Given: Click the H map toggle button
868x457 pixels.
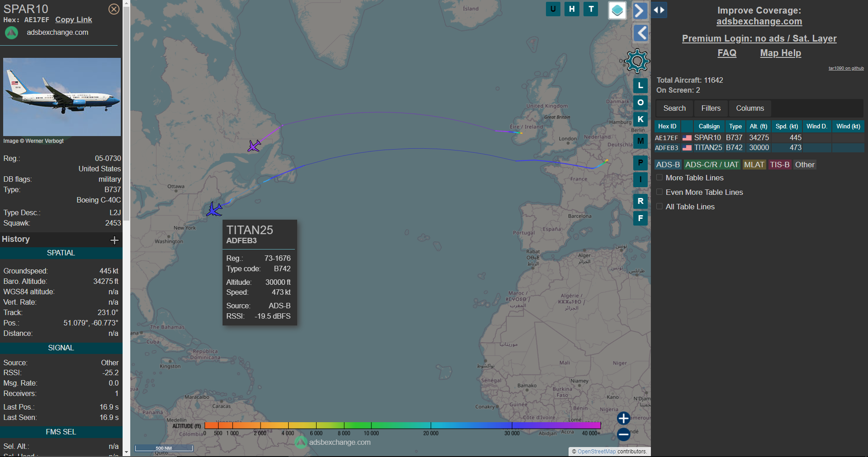Looking at the screenshot, I should tap(572, 9).
